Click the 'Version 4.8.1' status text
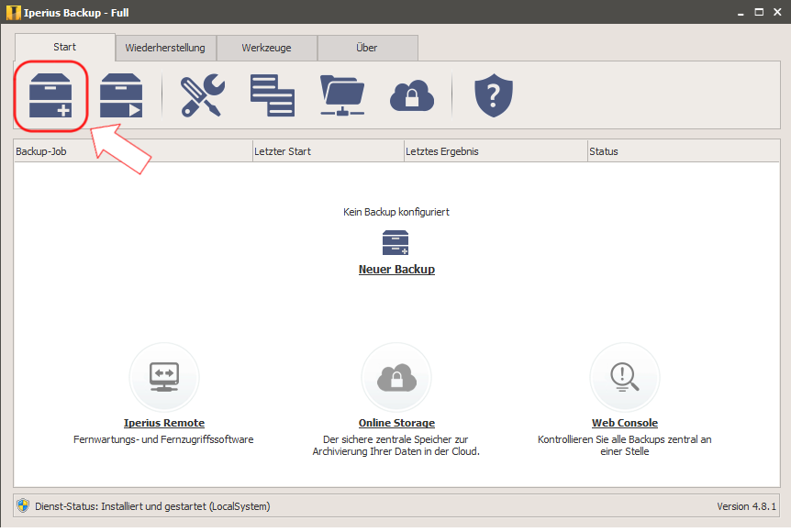791x532 pixels. tap(746, 506)
